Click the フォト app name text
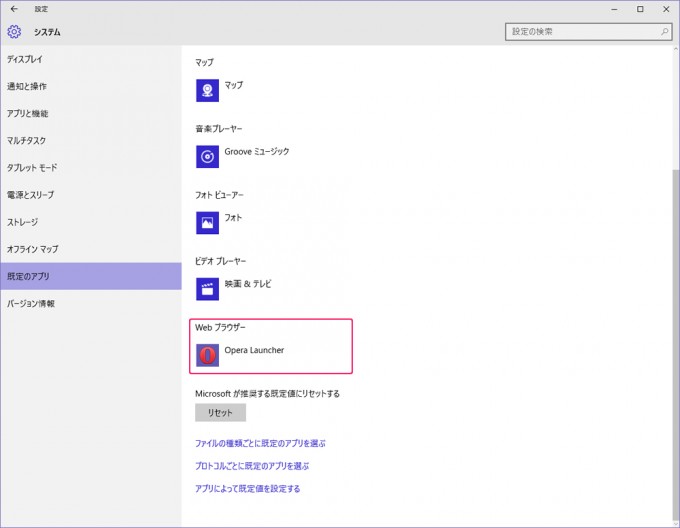Viewport: 680px width, 528px height. point(233,218)
